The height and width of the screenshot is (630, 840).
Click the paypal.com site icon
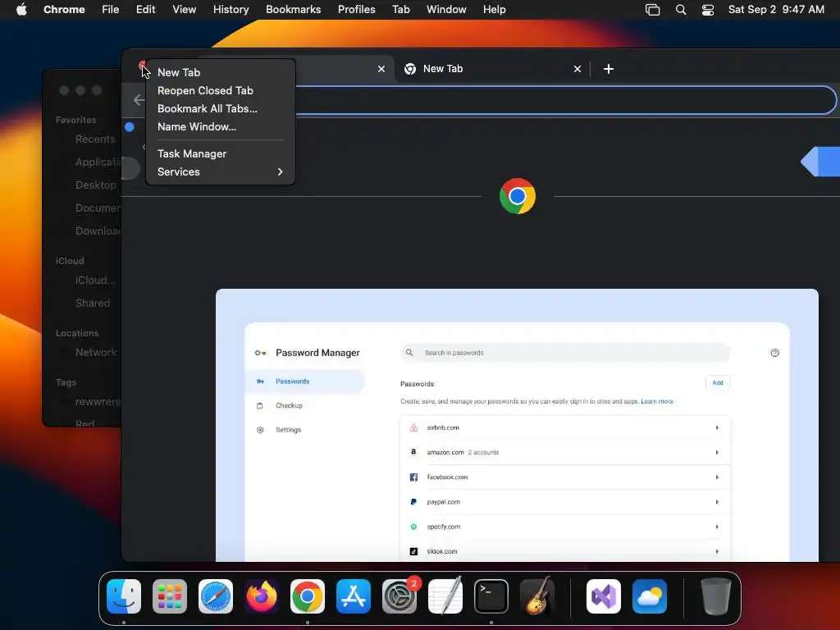pos(413,502)
